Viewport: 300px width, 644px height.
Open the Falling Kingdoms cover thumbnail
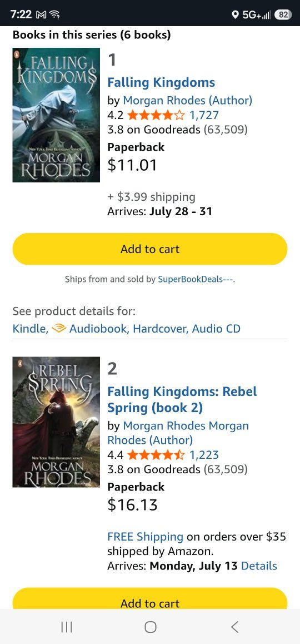56,115
